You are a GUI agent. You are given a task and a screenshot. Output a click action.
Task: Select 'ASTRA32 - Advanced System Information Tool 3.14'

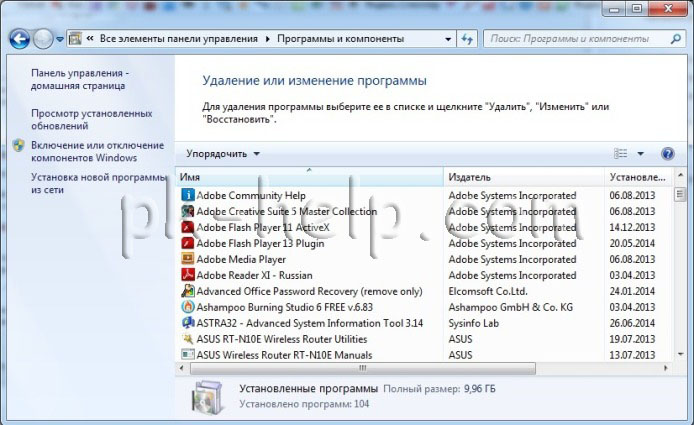(310, 323)
